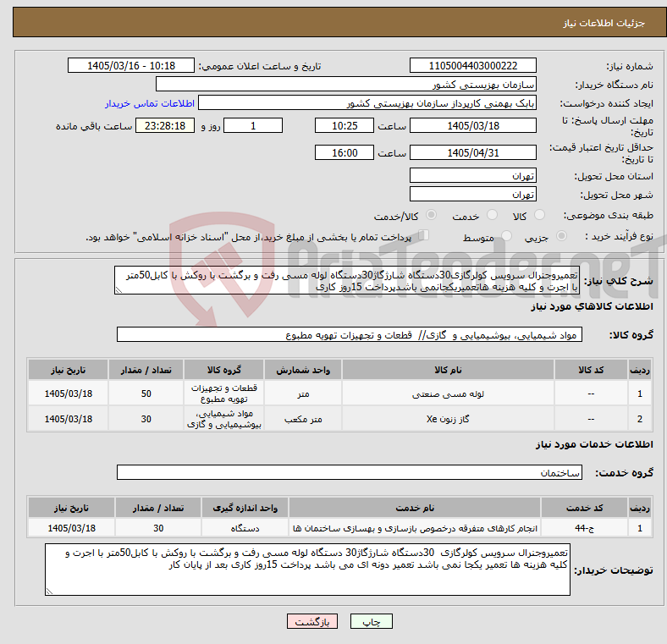
Task: Click the واحد شمارش column header
Action: 303,370
